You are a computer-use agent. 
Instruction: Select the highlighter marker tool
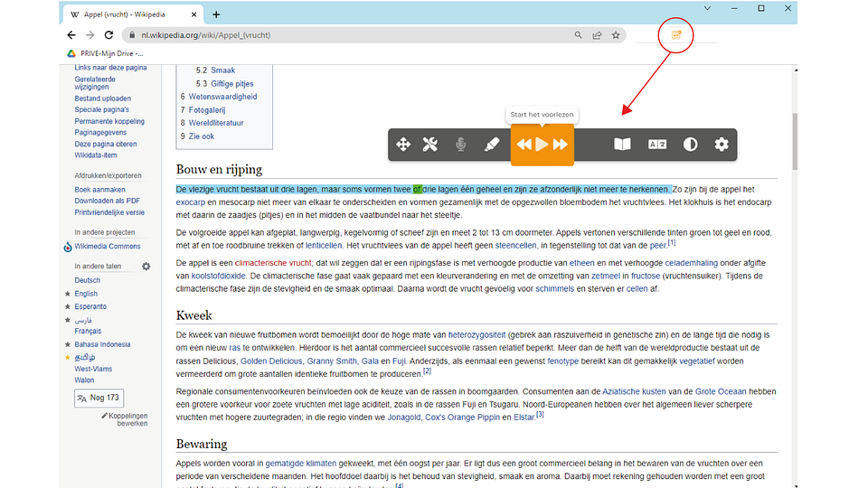click(491, 145)
